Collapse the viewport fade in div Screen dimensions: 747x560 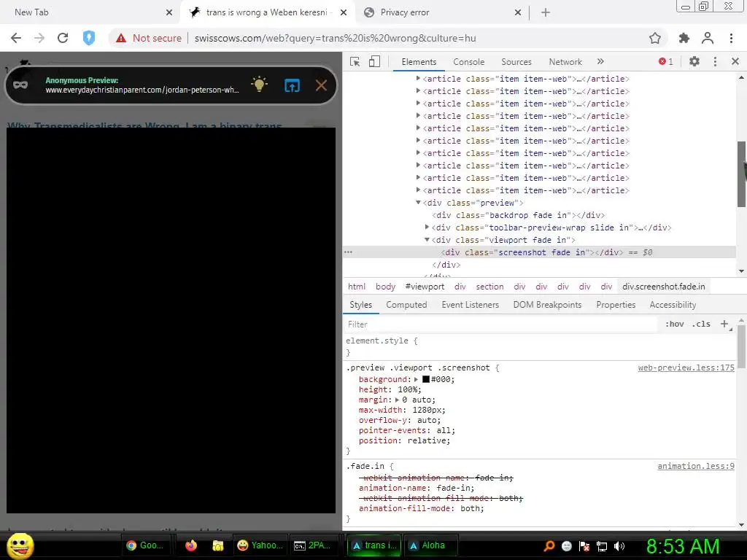tap(427, 239)
